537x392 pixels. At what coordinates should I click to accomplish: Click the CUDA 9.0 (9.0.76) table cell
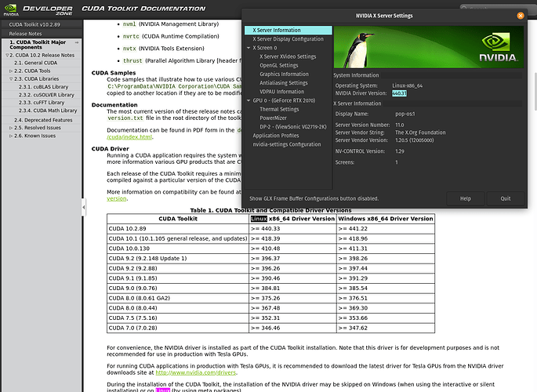click(x=178, y=289)
